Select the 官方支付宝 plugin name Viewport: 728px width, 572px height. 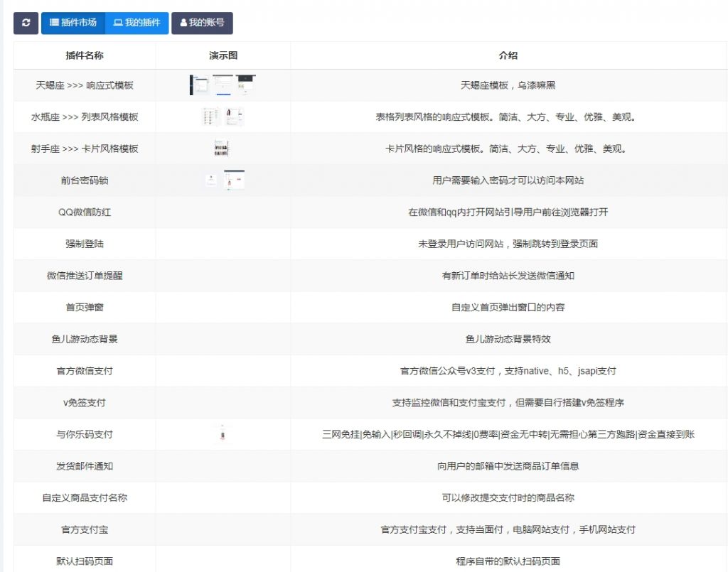coord(85,530)
